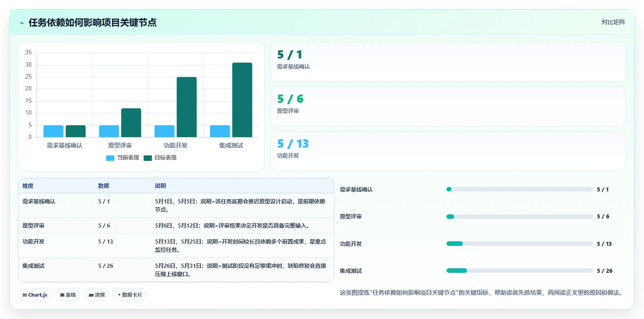644x319 pixels.
Task: Click the summary sentence starting 这张图提炼
Action: click(x=481, y=293)
